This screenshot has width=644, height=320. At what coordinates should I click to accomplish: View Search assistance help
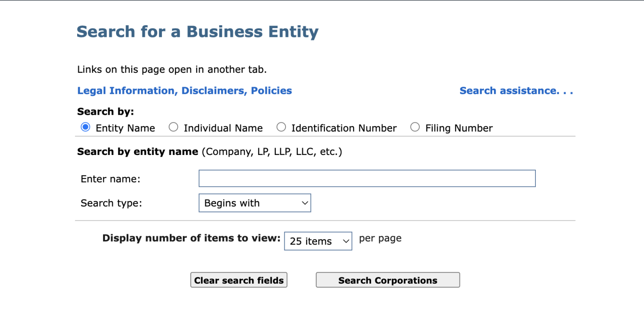click(x=516, y=90)
